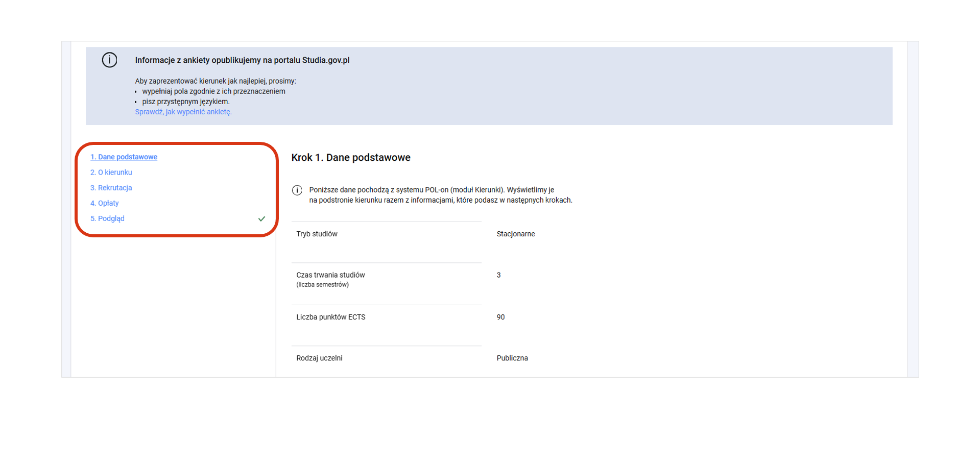Go to step 1. Dane podstawowe
This screenshot has height=466, width=980.
tap(124, 157)
